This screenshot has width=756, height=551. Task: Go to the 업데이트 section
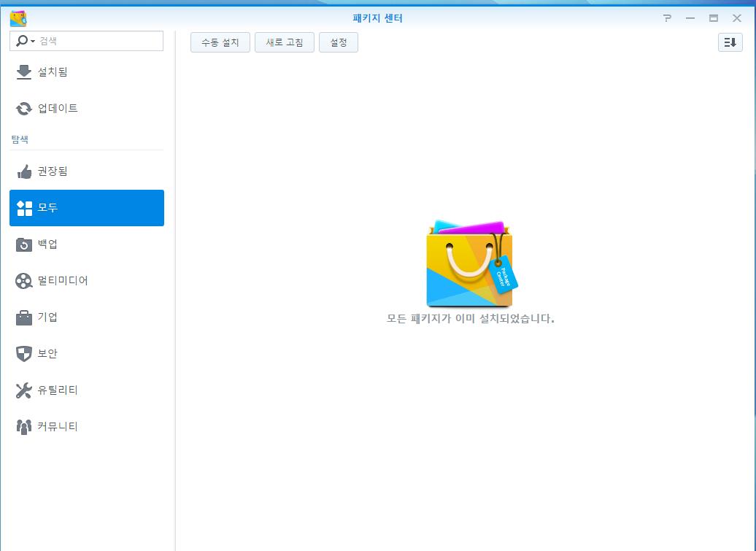click(x=87, y=109)
